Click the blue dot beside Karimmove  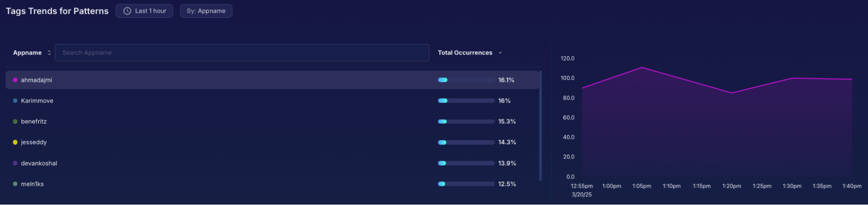click(x=15, y=101)
